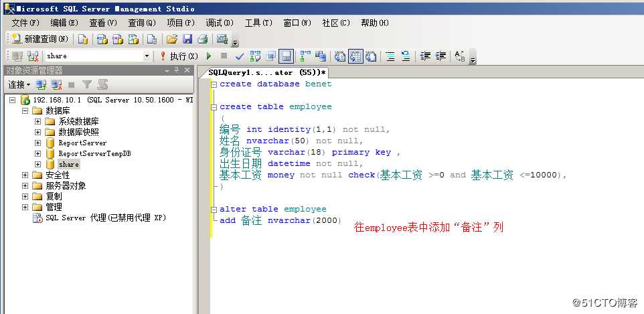This screenshot has height=314, width=644.
Task: Comment out the selected lines
Action: click(x=390, y=56)
